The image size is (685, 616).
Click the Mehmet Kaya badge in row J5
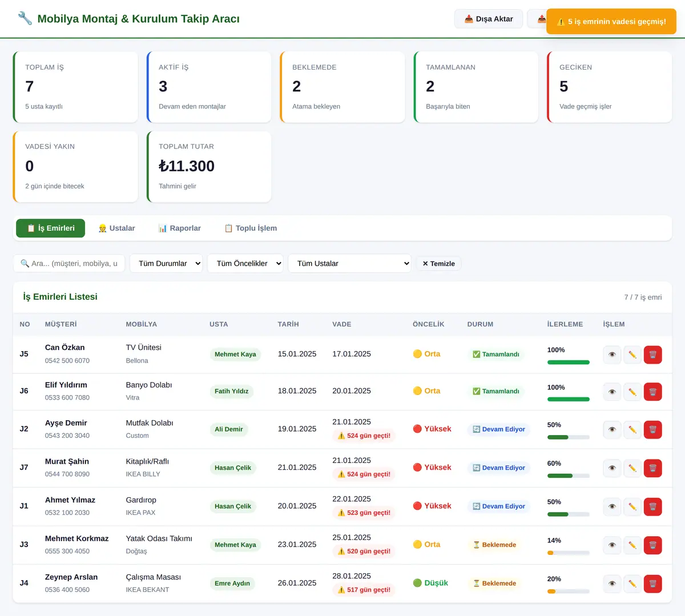(235, 355)
